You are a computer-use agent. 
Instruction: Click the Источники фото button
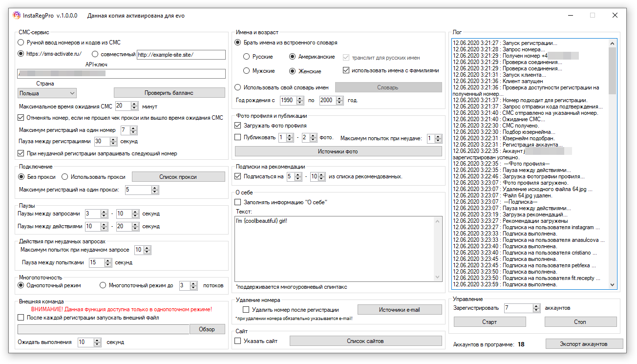[x=338, y=151]
